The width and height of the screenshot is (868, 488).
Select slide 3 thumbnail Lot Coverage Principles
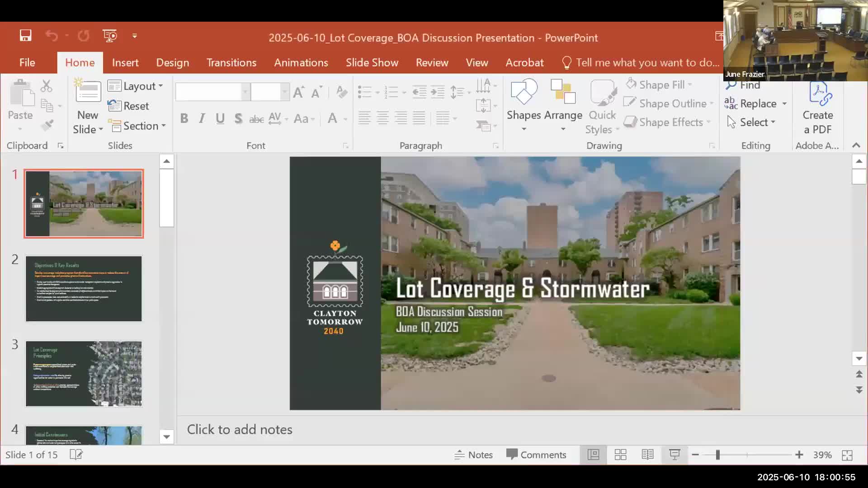click(x=84, y=374)
